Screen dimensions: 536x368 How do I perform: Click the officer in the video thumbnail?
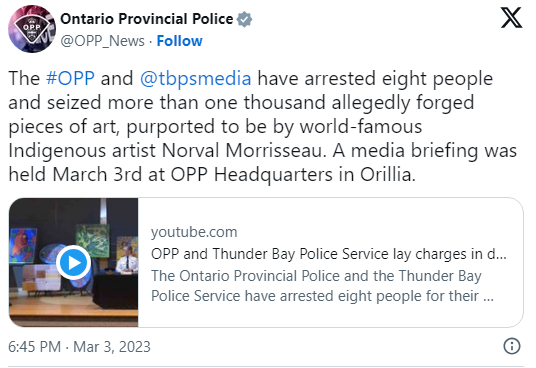tap(126, 259)
